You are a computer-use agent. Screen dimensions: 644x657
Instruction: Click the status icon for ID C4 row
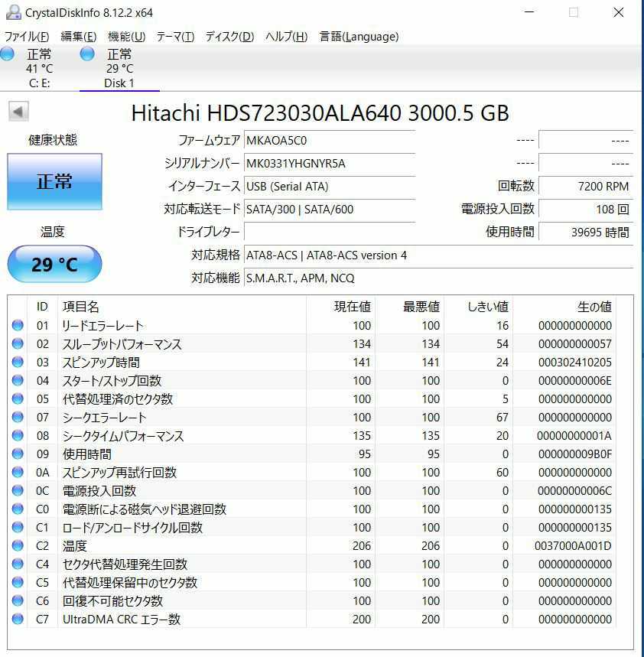coord(18,564)
